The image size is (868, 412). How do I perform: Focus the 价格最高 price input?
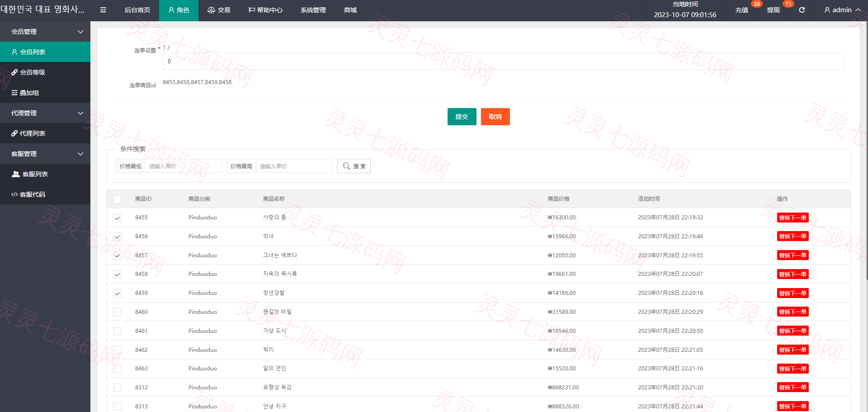tap(294, 166)
